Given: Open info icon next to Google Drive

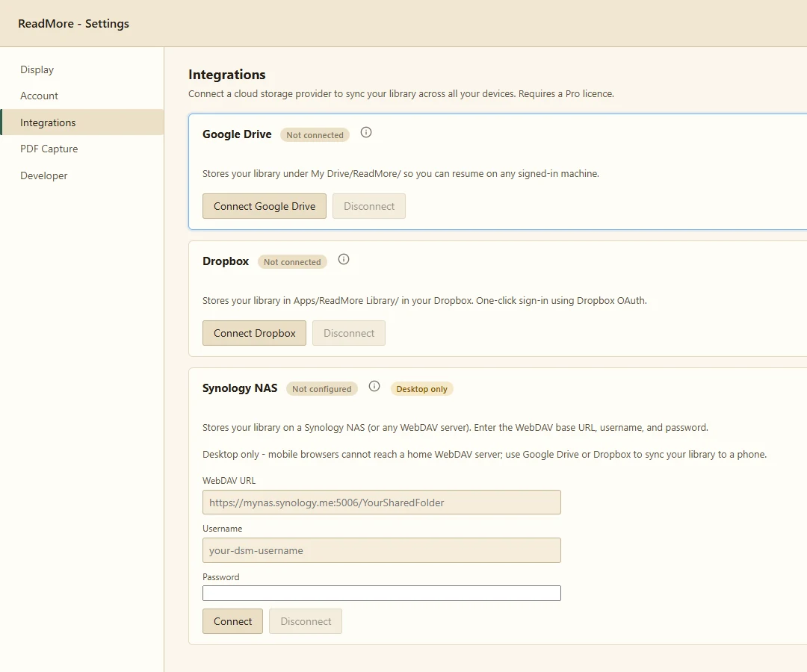Looking at the screenshot, I should (x=366, y=133).
